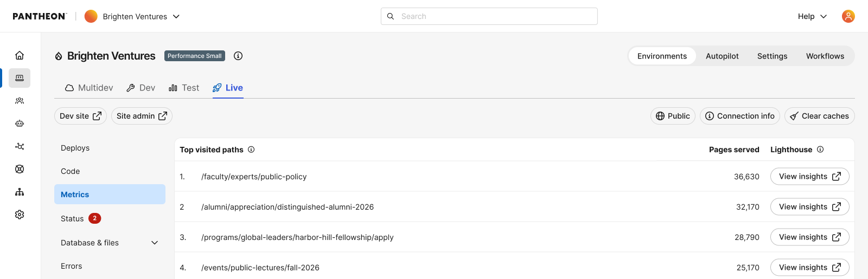This screenshot has width=868, height=279.
Task: Expand the Brighten Ventures workspace switcher
Action: pyautogui.click(x=132, y=16)
